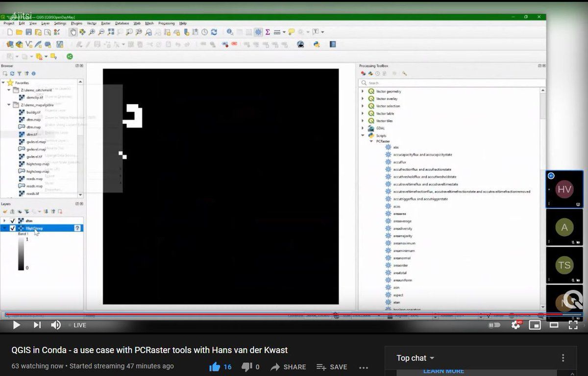Open the Raster menu
The image size is (588, 376).
105,23
